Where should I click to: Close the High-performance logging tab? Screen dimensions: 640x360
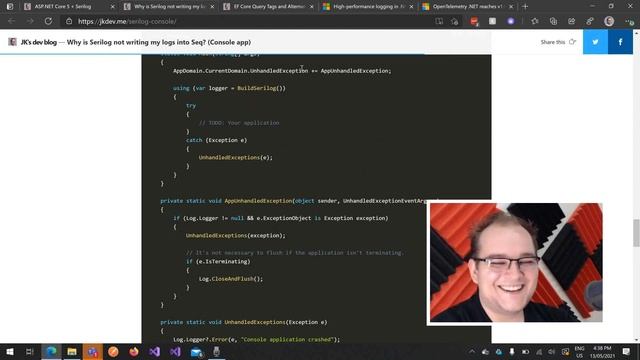(x=411, y=7)
